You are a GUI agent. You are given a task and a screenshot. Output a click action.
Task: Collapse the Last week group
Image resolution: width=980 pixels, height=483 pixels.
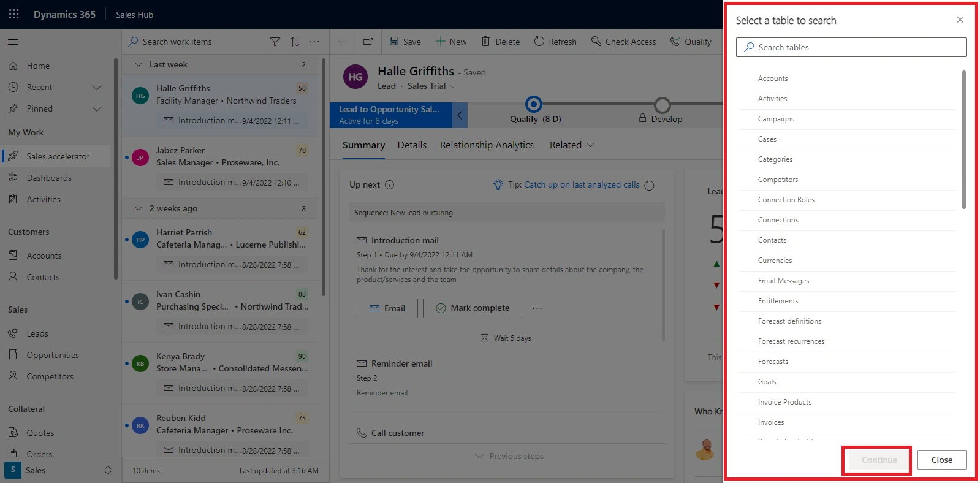click(139, 64)
